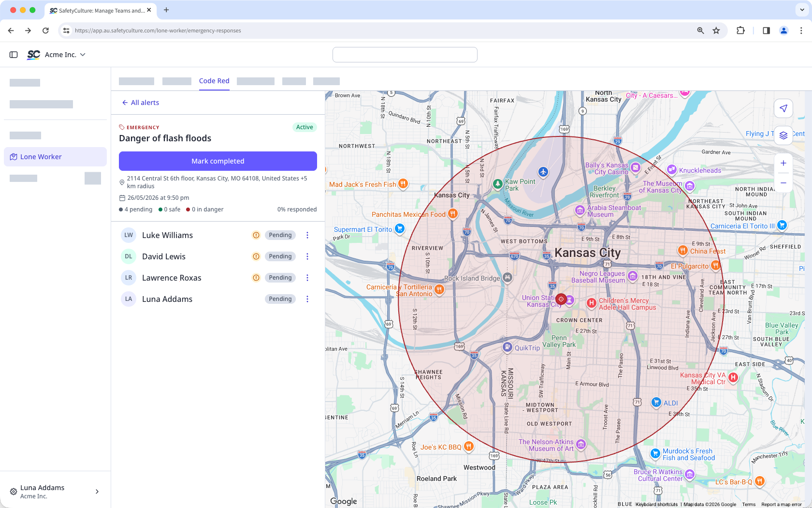Click the Kaw Point Park marker
The width and height of the screenshot is (812, 508).
(497, 184)
